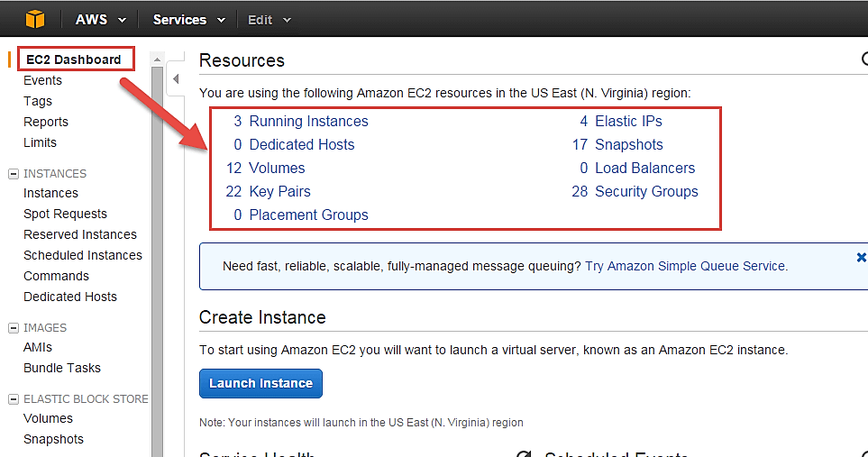This screenshot has width=868, height=457.
Task: Open the 4 Elastic IPs resource link
Action: pyautogui.click(x=628, y=121)
